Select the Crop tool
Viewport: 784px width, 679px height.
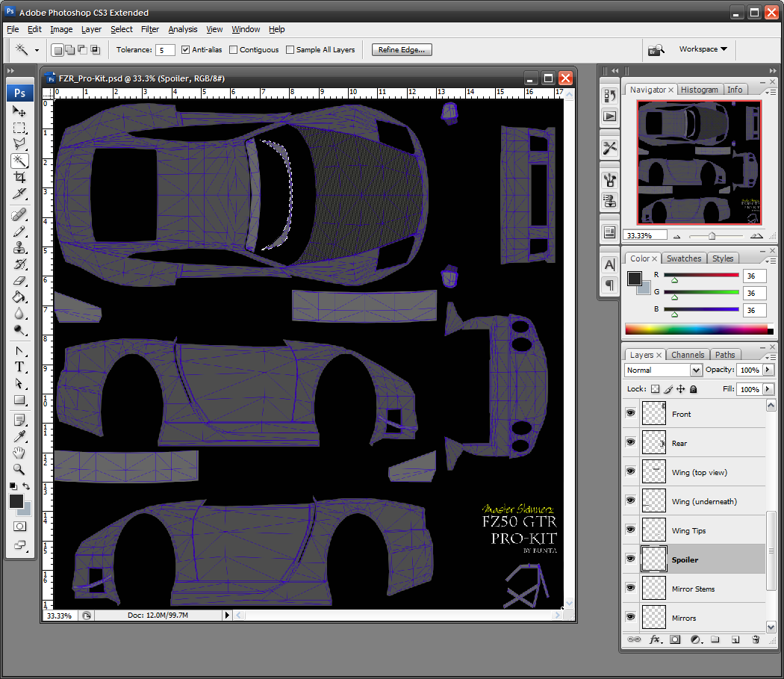(19, 178)
